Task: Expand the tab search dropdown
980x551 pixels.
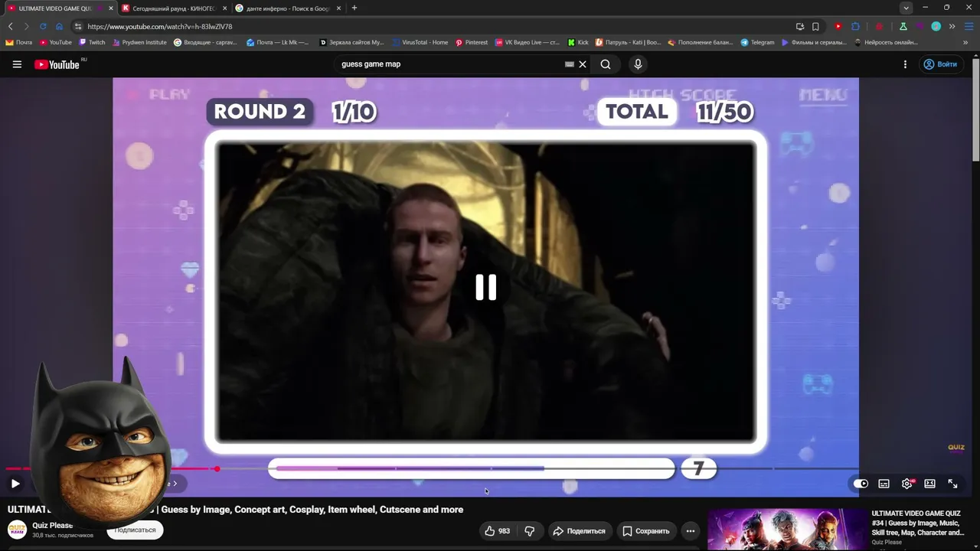Action: pos(906,8)
